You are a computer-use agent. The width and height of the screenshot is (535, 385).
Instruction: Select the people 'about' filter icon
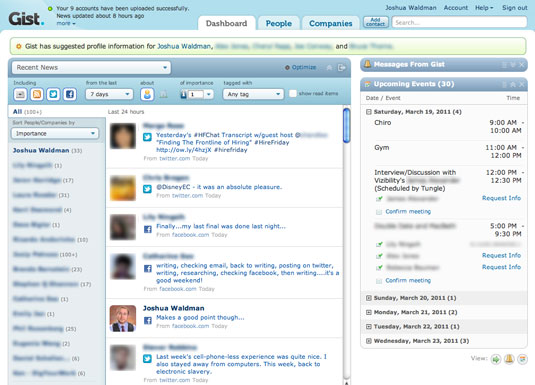click(x=147, y=94)
